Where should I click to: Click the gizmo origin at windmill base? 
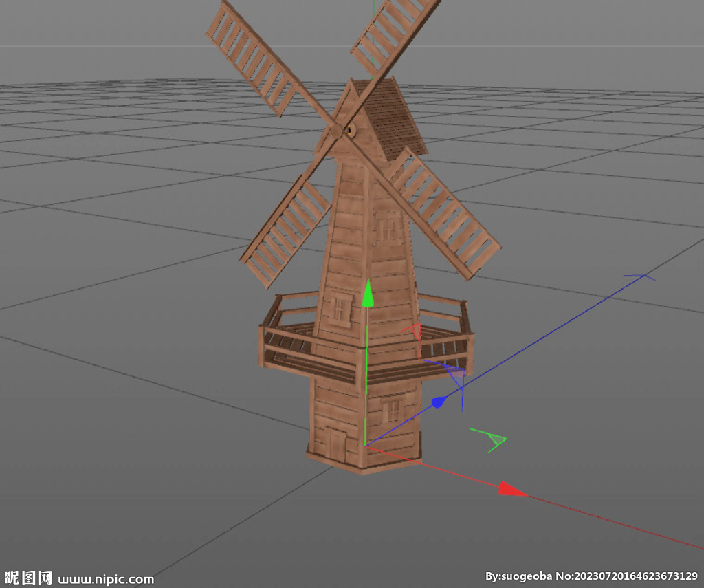click(366, 446)
